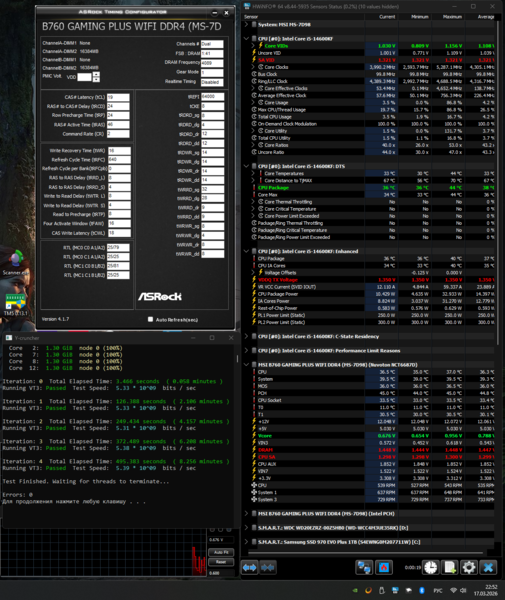Click the HWiNFO horizontal scrollbar
505x600 pixels.
click(365, 553)
